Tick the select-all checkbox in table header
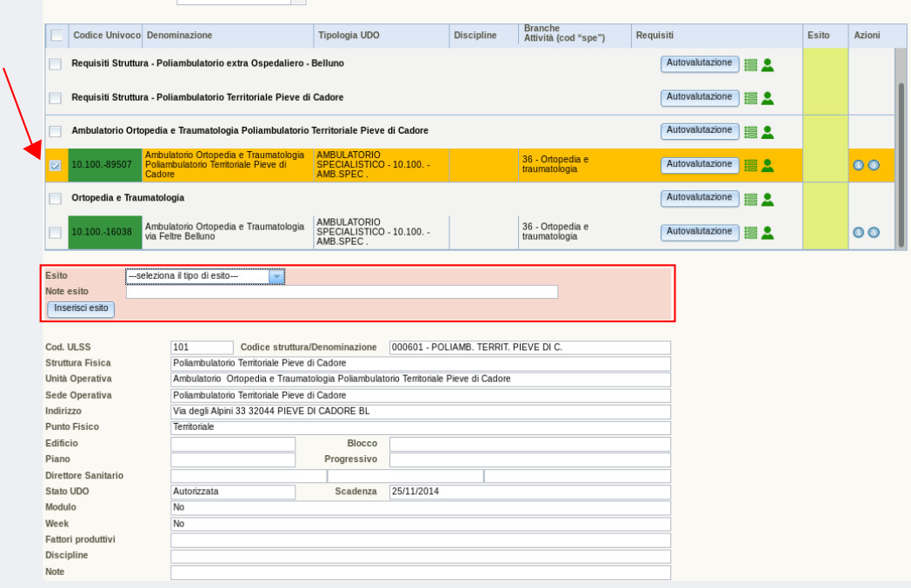Viewport: 911px width, 588px height. coord(57,36)
